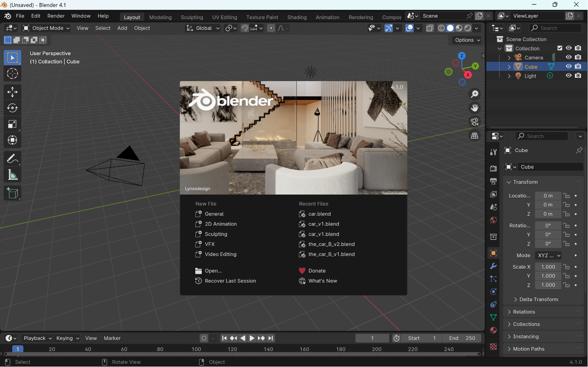Open the viewport Add menu
The height and width of the screenshot is (367, 588).
122,28
